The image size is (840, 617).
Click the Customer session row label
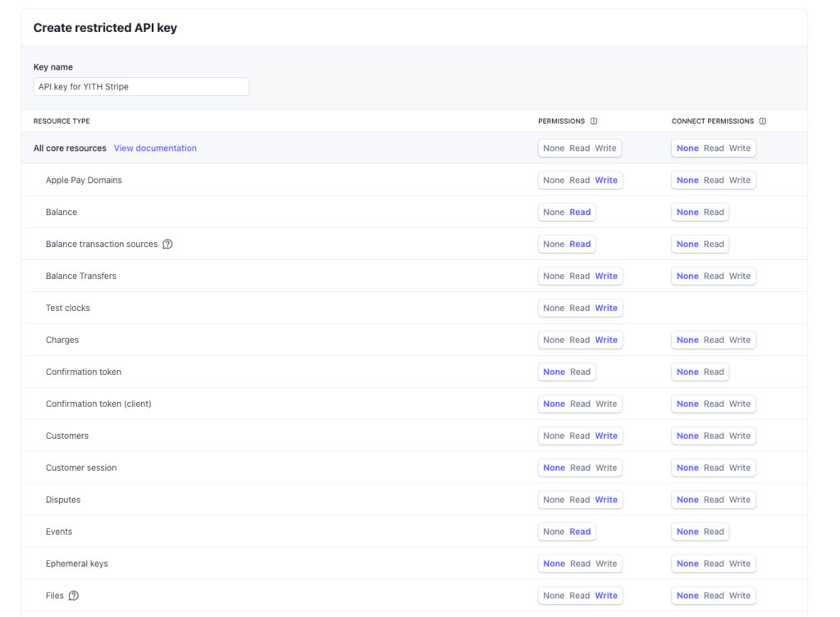[x=81, y=468]
